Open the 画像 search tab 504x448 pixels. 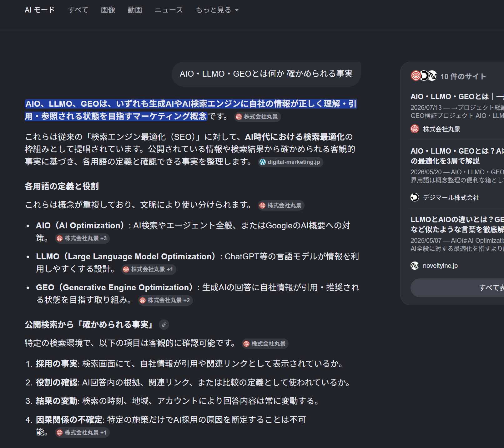(108, 10)
